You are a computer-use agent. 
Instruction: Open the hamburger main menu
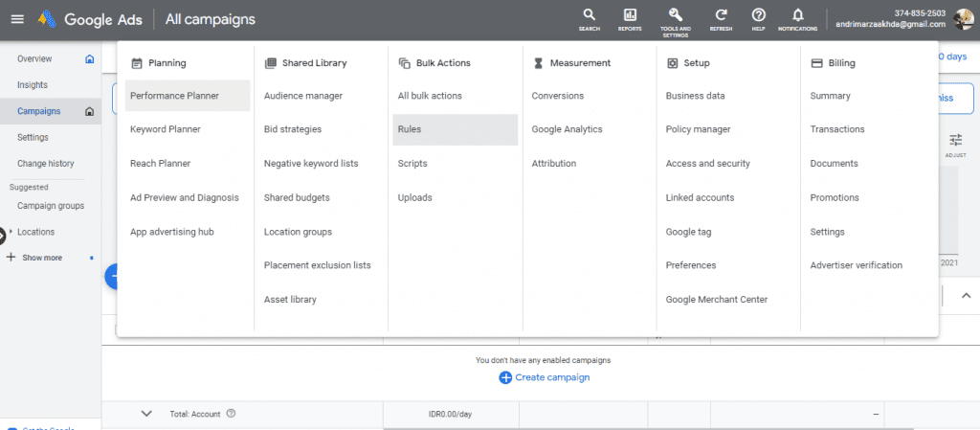tap(17, 19)
